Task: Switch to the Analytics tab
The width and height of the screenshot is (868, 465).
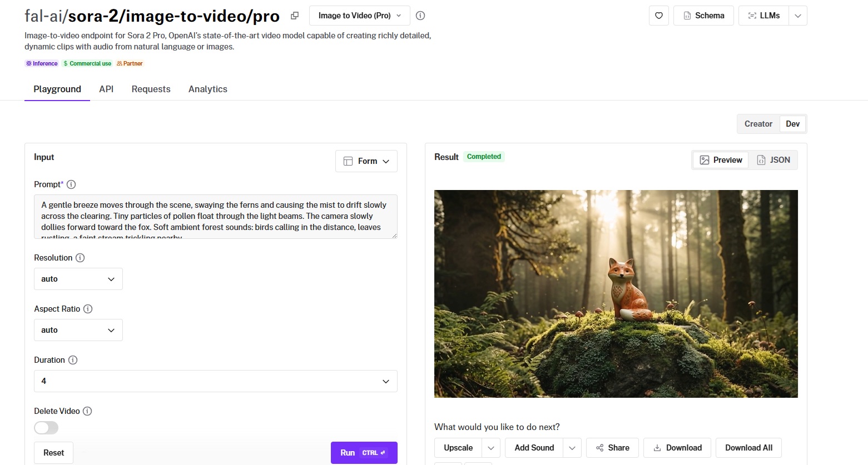Action: coord(207,89)
